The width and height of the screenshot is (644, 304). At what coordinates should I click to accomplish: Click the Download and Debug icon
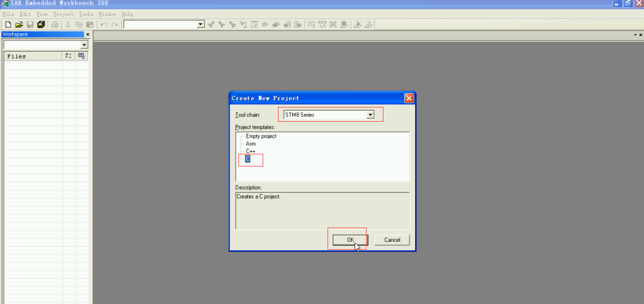pyautogui.click(x=358, y=25)
